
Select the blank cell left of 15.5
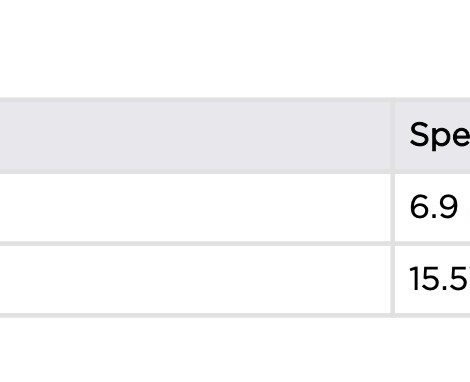point(195,279)
